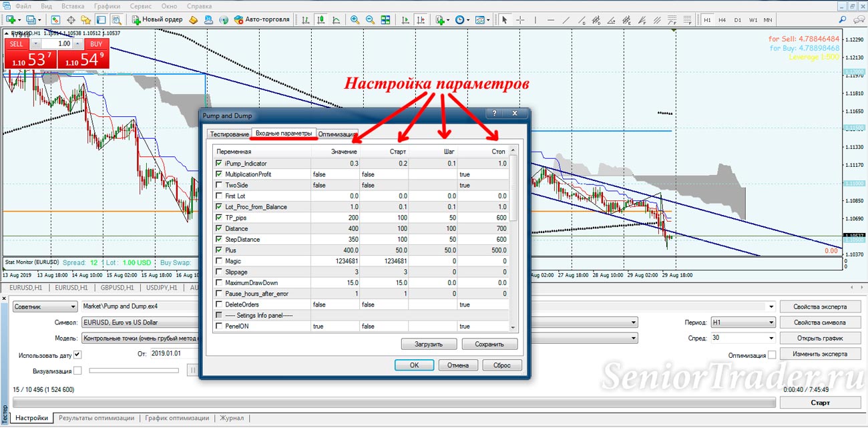This screenshot has height=428, width=868.
Task: Click the Сброс button
Action: tap(501, 365)
